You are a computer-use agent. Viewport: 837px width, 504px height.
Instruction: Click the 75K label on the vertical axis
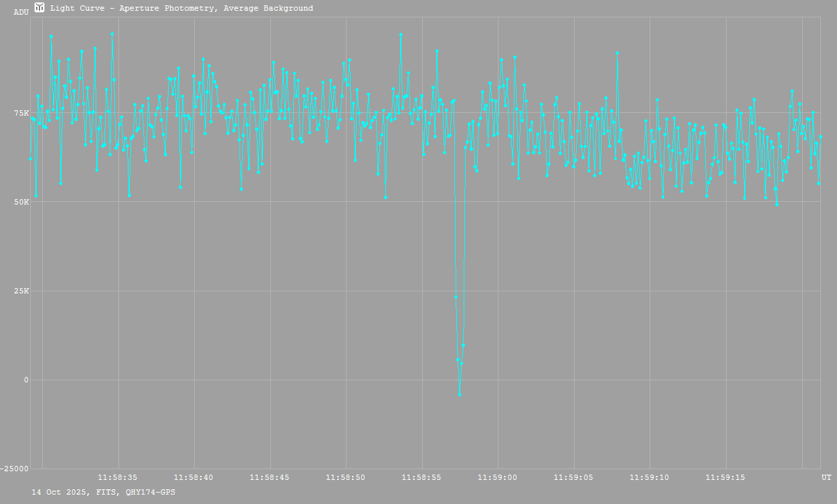click(x=21, y=113)
